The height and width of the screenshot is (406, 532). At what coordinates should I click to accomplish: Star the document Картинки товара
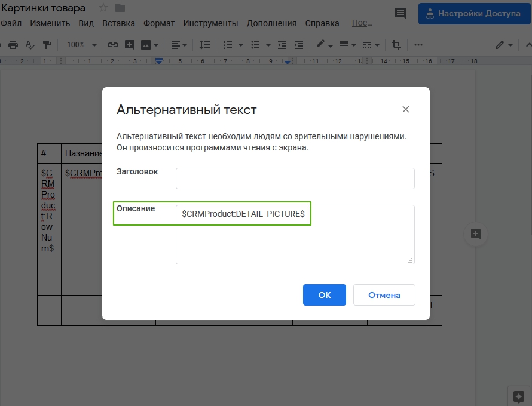[x=103, y=8]
